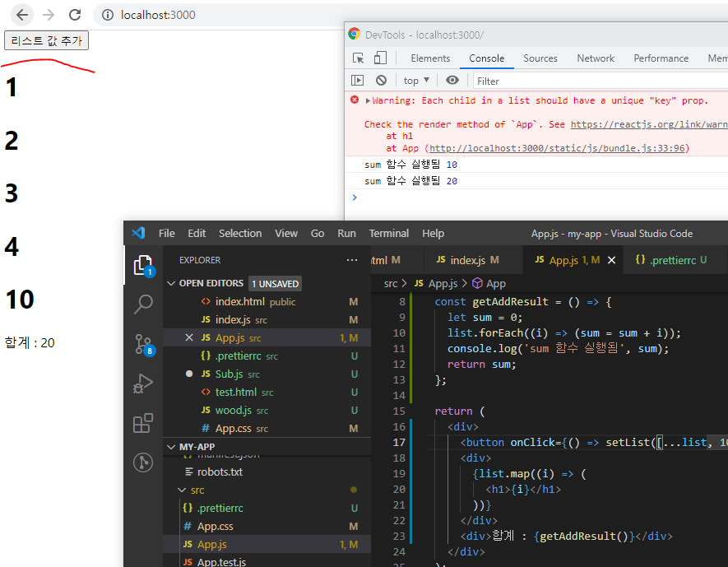Viewport: 728px width, 567px height.
Task: Close App.js in open editors list
Action: [189, 337]
